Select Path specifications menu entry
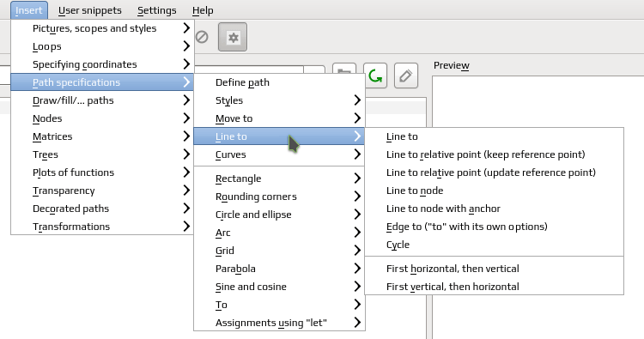Viewport: 644px width, 339px height. 102,82
